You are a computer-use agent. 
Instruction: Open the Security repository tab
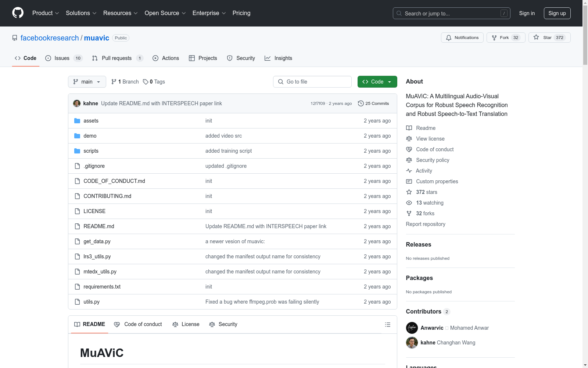[241, 58]
